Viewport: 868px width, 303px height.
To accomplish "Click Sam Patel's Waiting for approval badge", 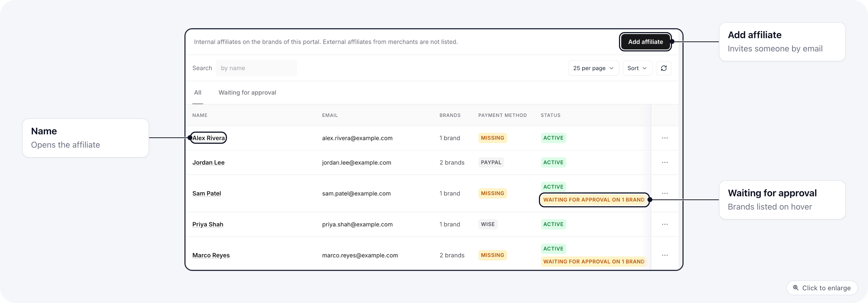I will click(x=594, y=200).
